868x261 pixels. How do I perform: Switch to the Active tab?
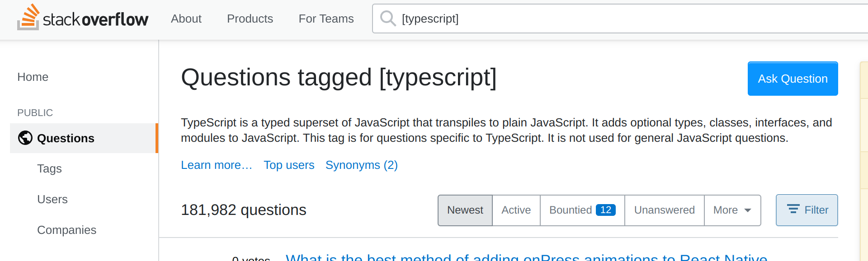(516, 210)
